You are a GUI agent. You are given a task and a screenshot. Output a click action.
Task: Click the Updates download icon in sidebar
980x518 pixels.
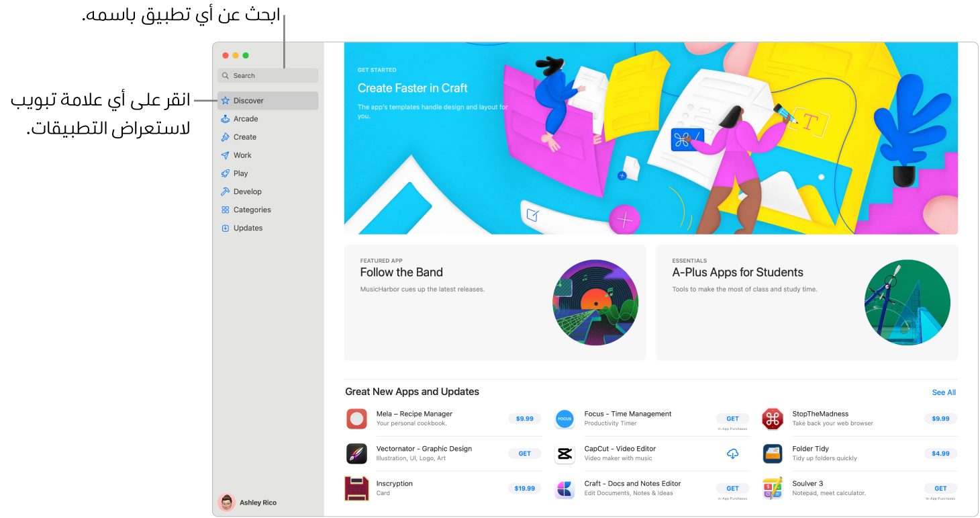226,228
